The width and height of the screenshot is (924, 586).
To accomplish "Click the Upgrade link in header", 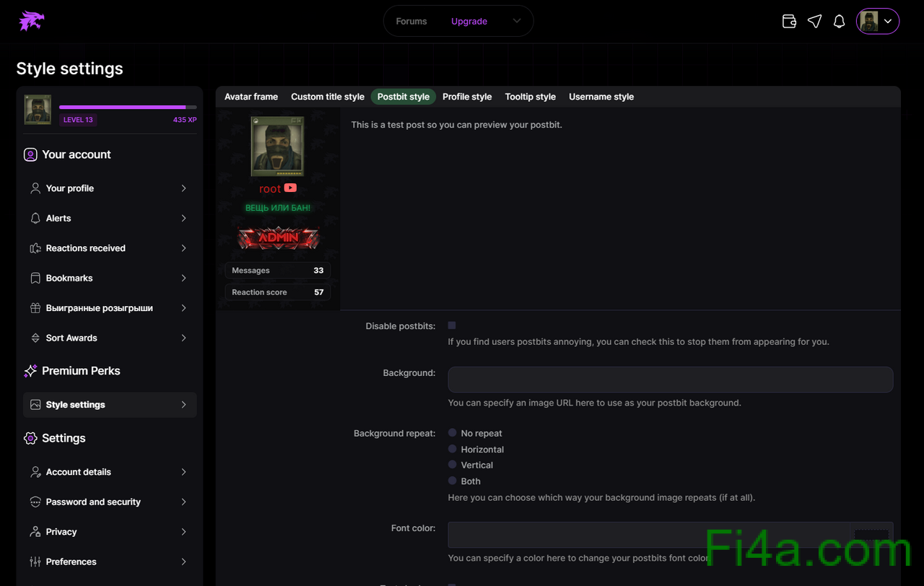I will pos(469,22).
